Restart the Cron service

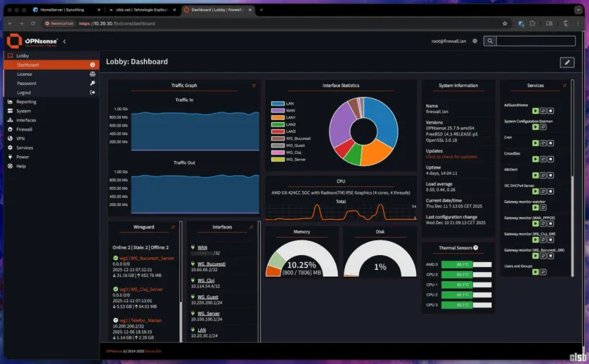coord(543,143)
